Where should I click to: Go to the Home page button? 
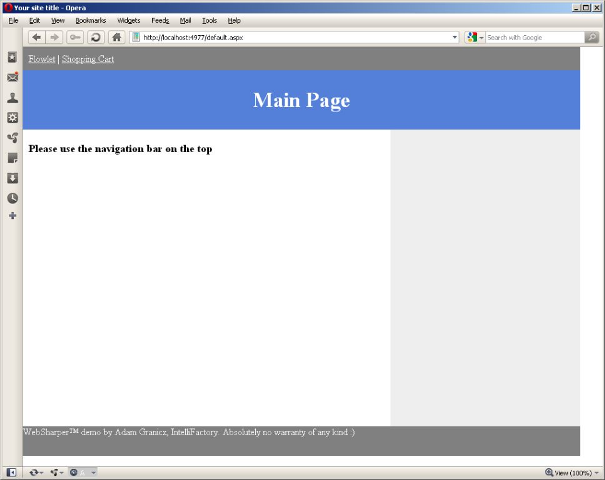(117, 37)
